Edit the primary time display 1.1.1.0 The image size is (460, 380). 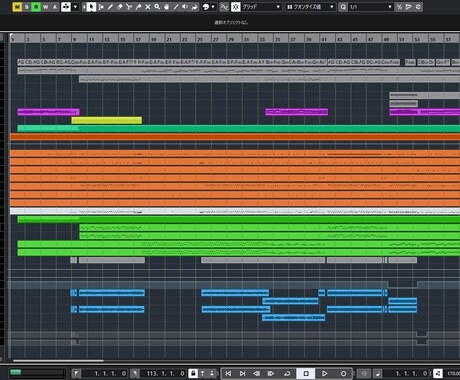pos(406,373)
